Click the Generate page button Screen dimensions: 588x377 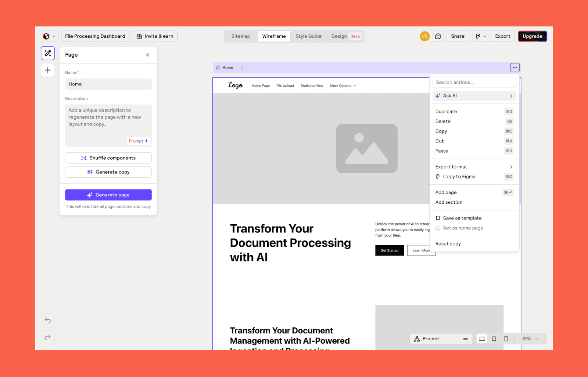[x=108, y=195]
